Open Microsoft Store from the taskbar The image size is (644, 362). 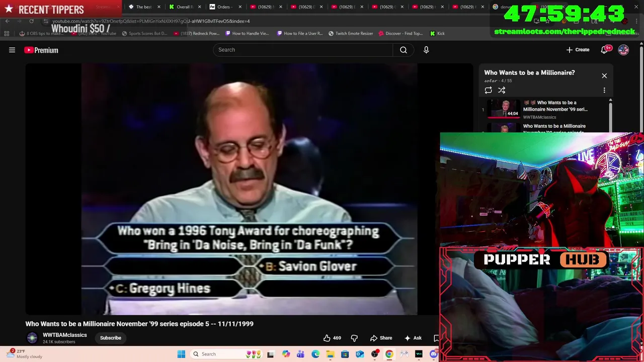tap(345, 354)
